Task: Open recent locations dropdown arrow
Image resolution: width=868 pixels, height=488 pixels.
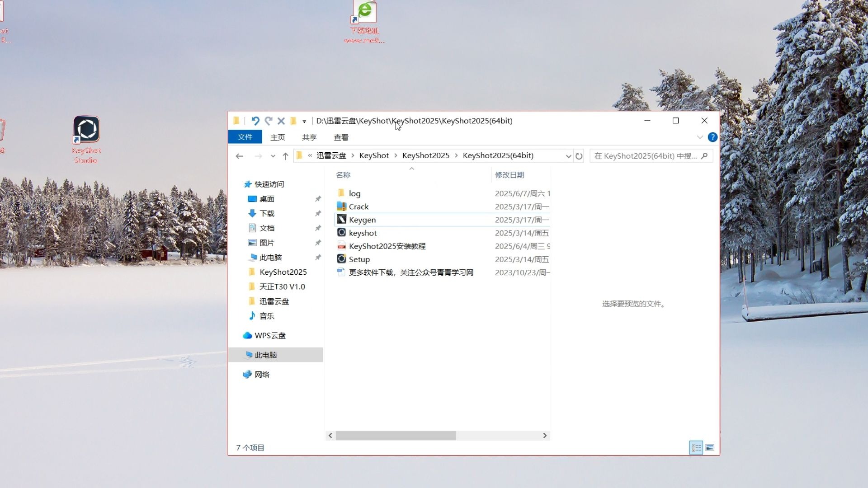Action: tap(273, 156)
